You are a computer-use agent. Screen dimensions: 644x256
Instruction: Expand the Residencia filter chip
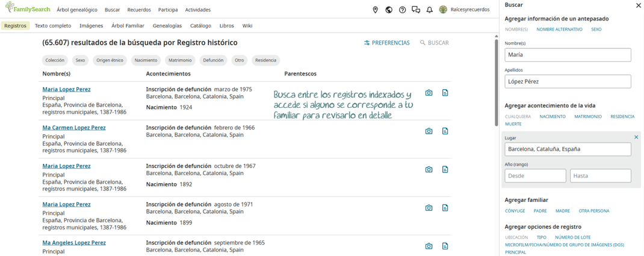coord(266,60)
